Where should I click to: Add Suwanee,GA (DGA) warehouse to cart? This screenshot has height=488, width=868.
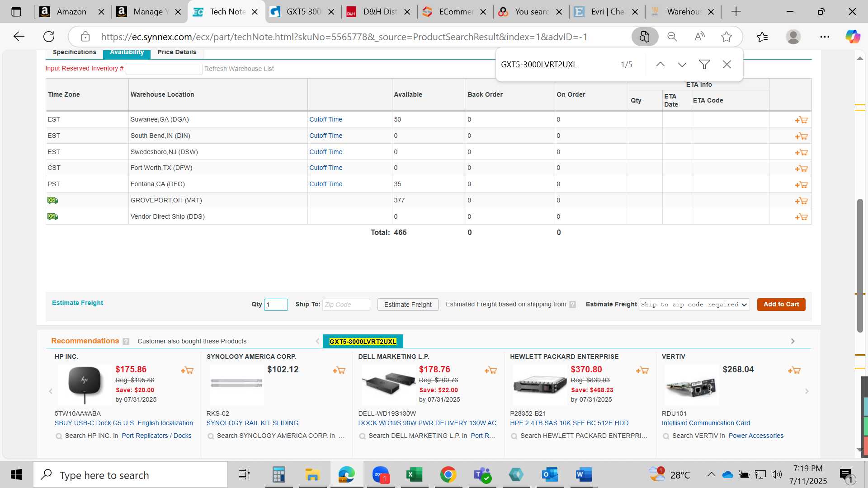801,120
